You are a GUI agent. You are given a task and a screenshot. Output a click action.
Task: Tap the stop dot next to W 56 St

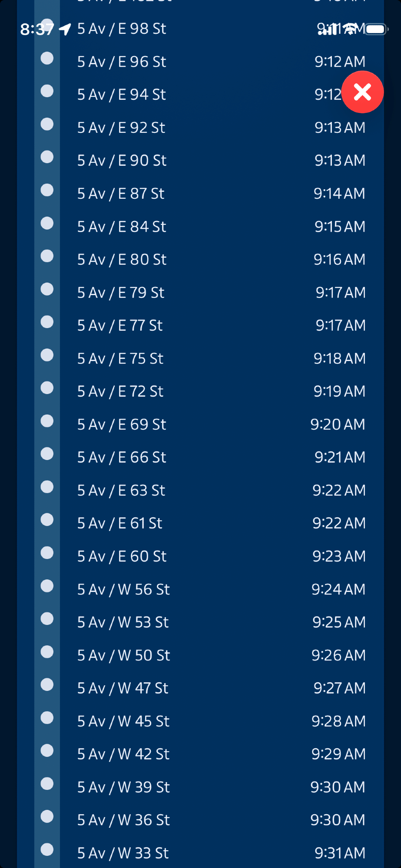pyautogui.click(x=47, y=586)
